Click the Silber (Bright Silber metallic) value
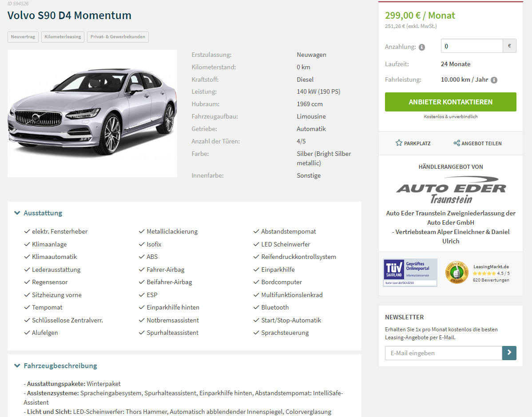This screenshot has width=532, height=417. pyautogui.click(x=324, y=158)
